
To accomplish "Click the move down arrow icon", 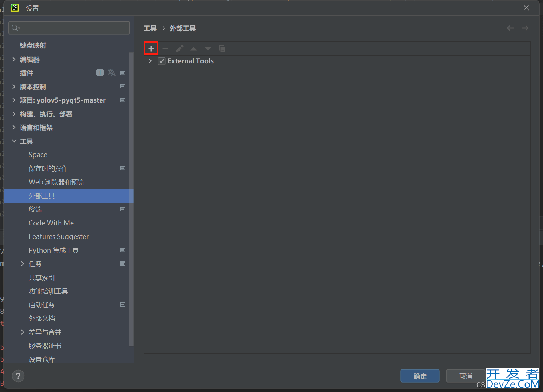I will [x=208, y=48].
